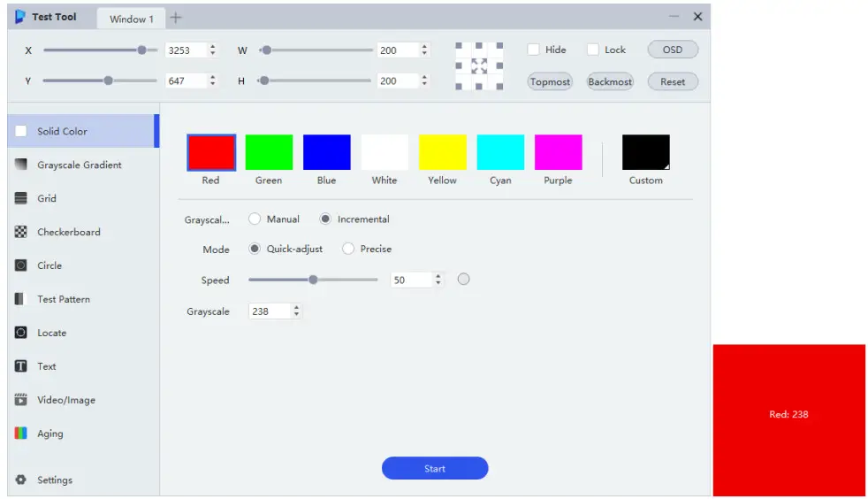Image resolution: width=868 pixels, height=499 pixels.
Task: Open the black Custom color swatch
Action: point(646,152)
